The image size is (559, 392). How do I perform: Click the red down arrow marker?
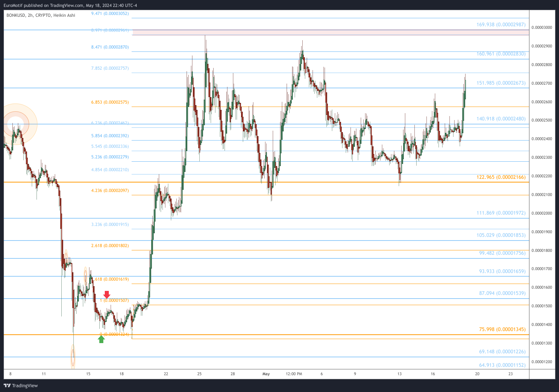(107, 295)
